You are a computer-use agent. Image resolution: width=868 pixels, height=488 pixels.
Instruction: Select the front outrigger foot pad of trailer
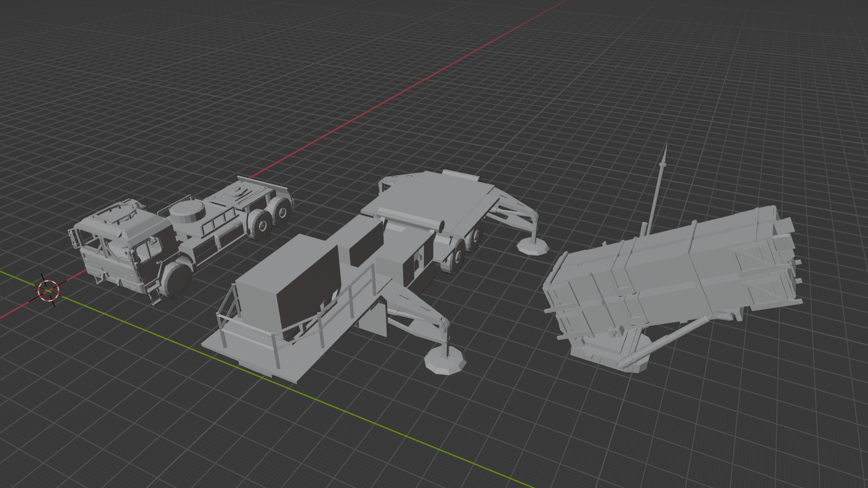445,360
